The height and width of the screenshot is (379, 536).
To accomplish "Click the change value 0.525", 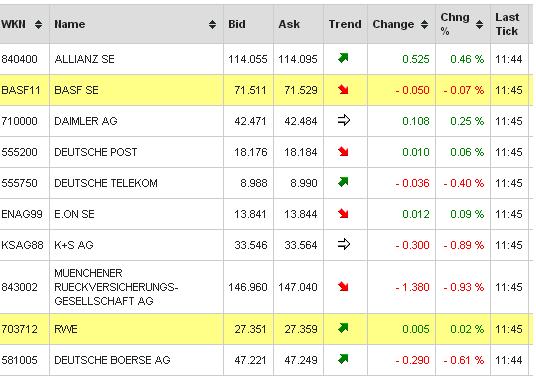I will tap(416, 59).
